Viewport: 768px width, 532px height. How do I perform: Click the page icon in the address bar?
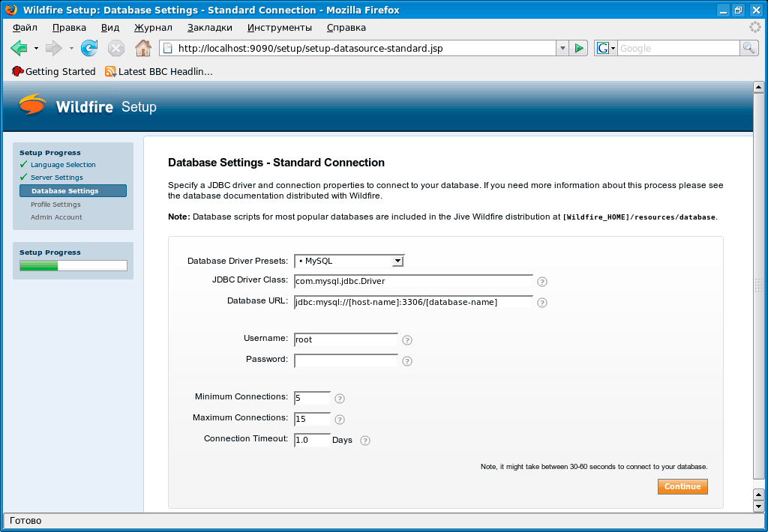(x=168, y=48)
